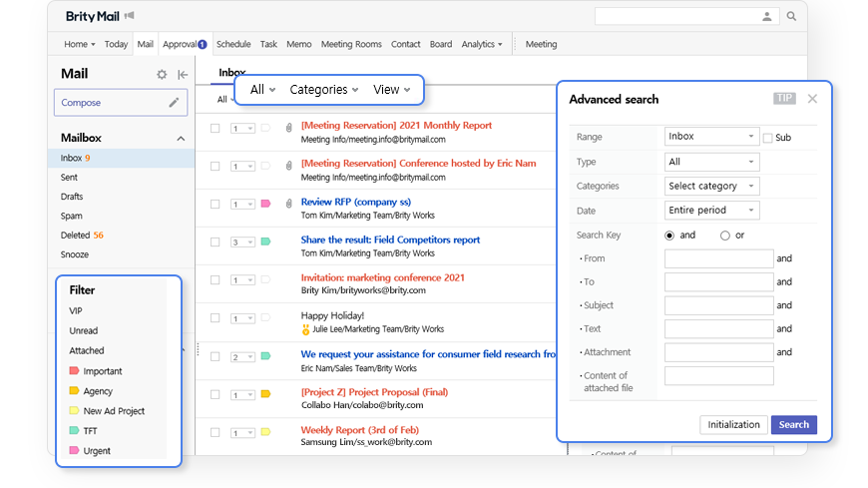This screenshot has width=868, height=488.
Task: Select checkbox for marketing conference invitation
Action: coord(215,279)
